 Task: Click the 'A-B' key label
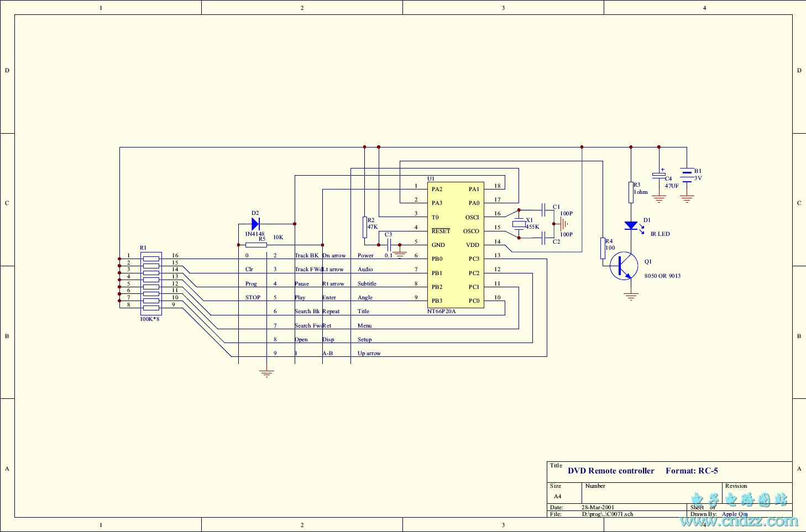click(328, 354)
